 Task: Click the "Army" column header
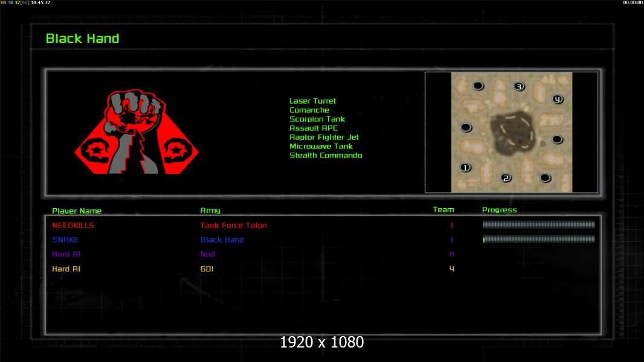(210, 211)
